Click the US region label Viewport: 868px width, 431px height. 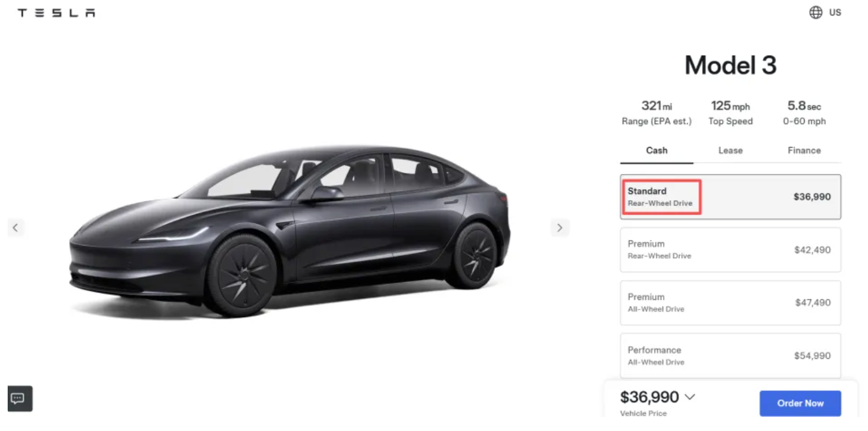[834, 12]
